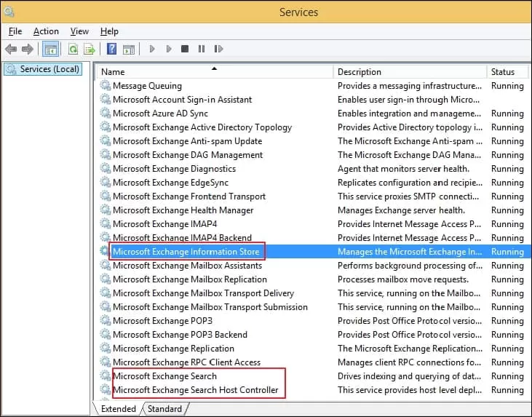Click the Pause Service icon
The width and height of the screenshot is (532, 417).
[x=202, y=49]
